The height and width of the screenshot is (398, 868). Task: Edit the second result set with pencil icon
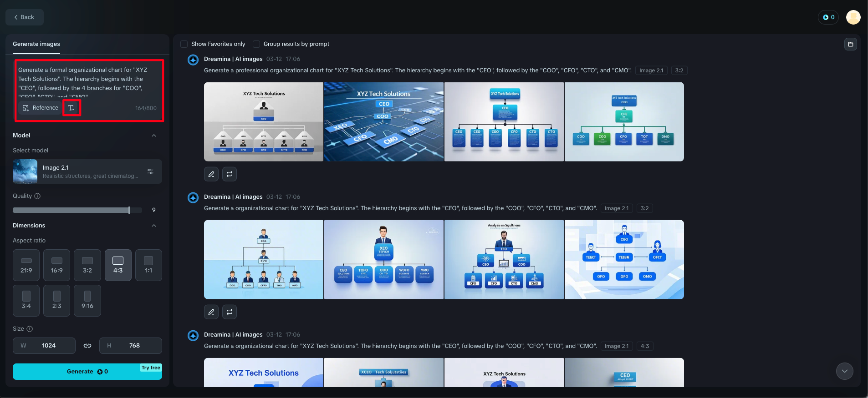(x=211, y=312)
